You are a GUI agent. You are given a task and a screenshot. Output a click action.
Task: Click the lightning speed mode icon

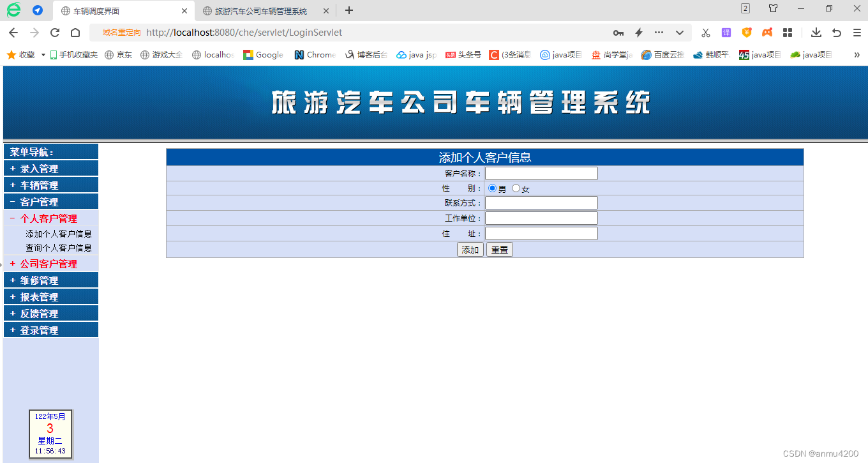pos(638,33)
